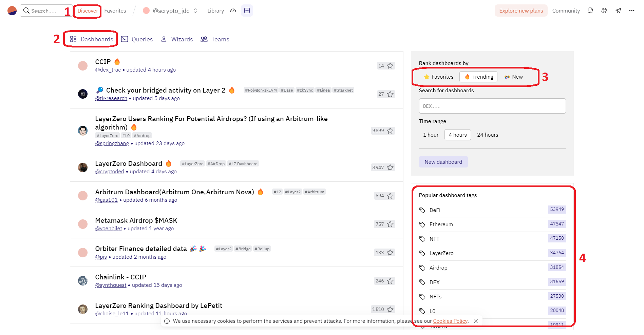Switch to Queries tab
This screenshot has width=644, height=335.
[x=137, y=39]
